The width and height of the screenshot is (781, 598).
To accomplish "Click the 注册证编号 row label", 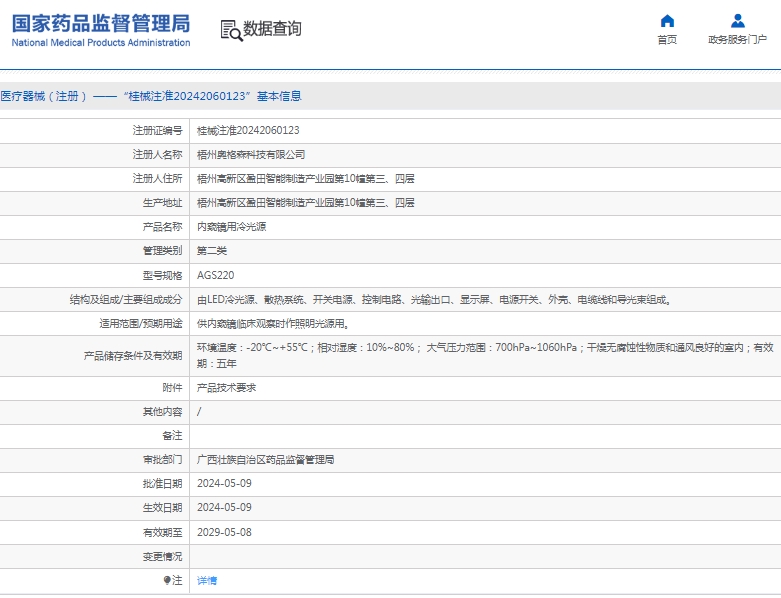I will [x=157, y=130].
